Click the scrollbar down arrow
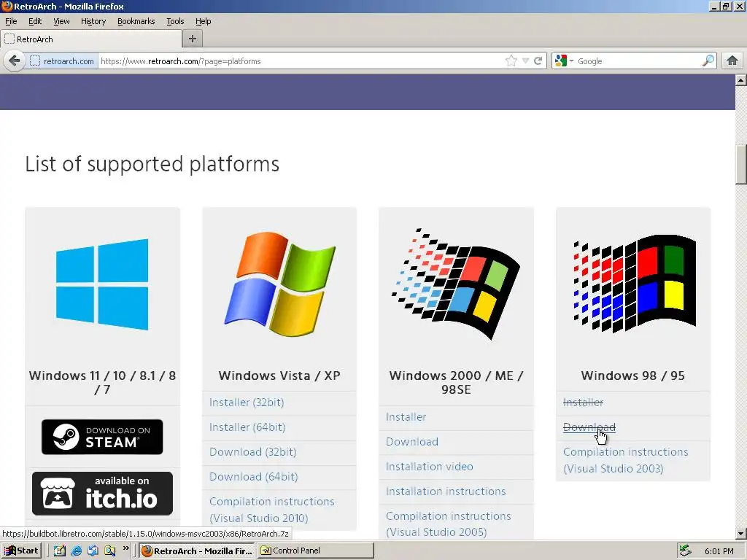 (x=741, y=534)
